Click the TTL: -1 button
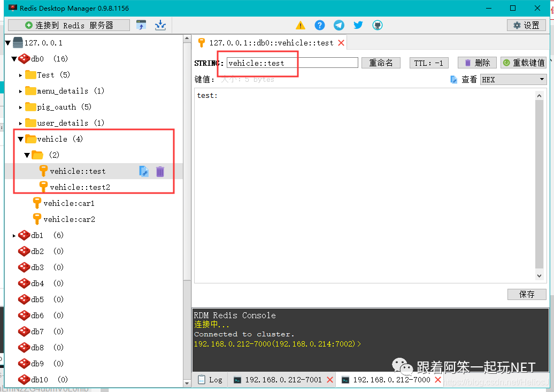 [x=429, y=63]
